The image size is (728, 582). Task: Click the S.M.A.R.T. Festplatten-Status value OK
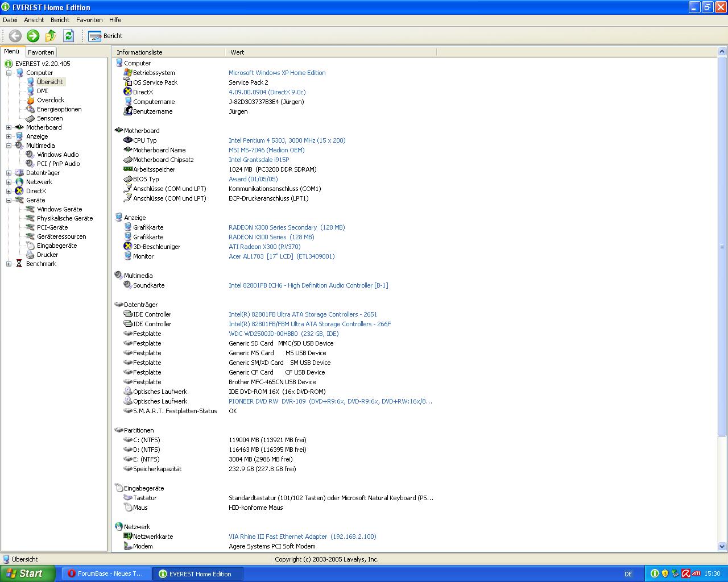pos(233,411)
